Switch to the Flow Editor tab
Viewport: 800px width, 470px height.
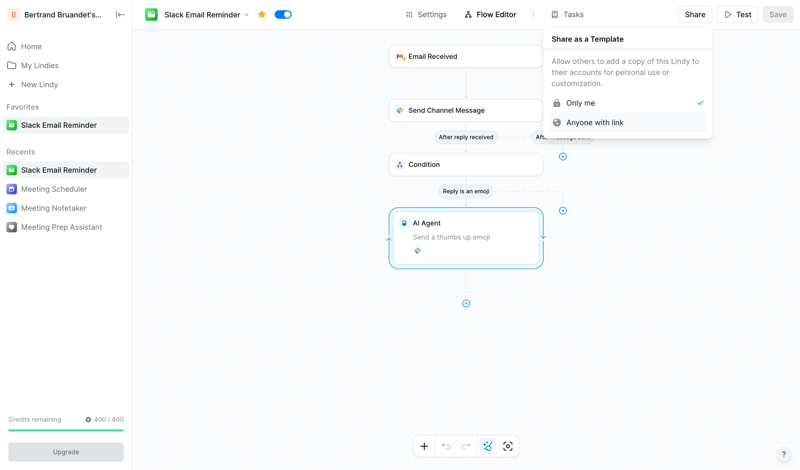[490, 15]
